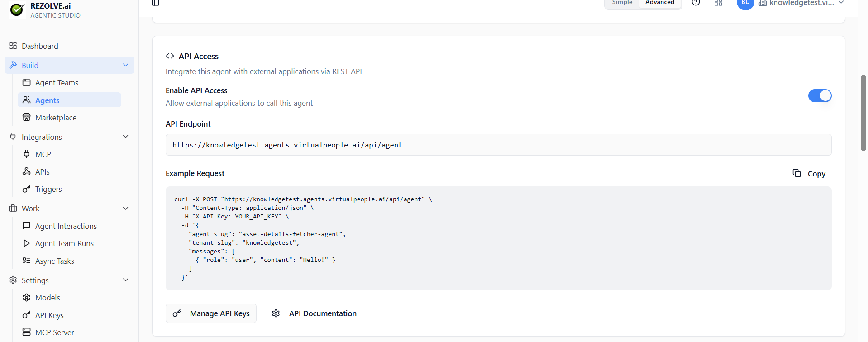Click the Async Tasks list icon
The height and width of the screenshot is (342, 868).
click(x=27, y=261)
